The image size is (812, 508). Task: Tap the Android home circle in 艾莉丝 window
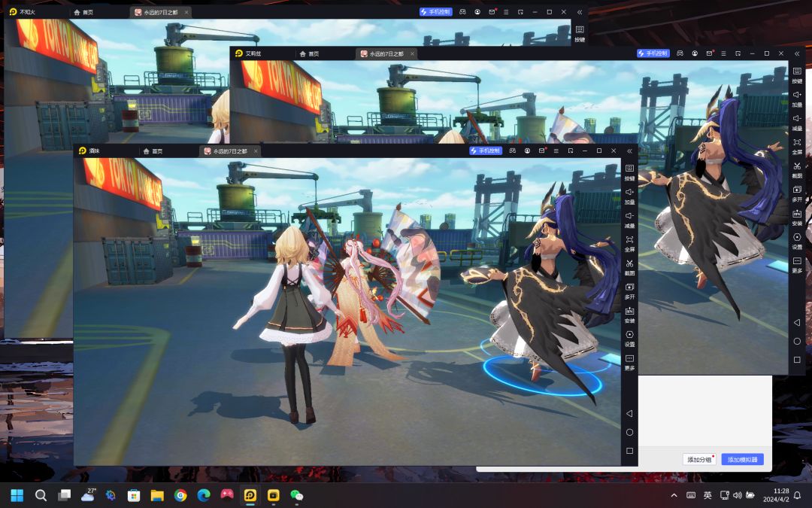[x=797, y=341]
